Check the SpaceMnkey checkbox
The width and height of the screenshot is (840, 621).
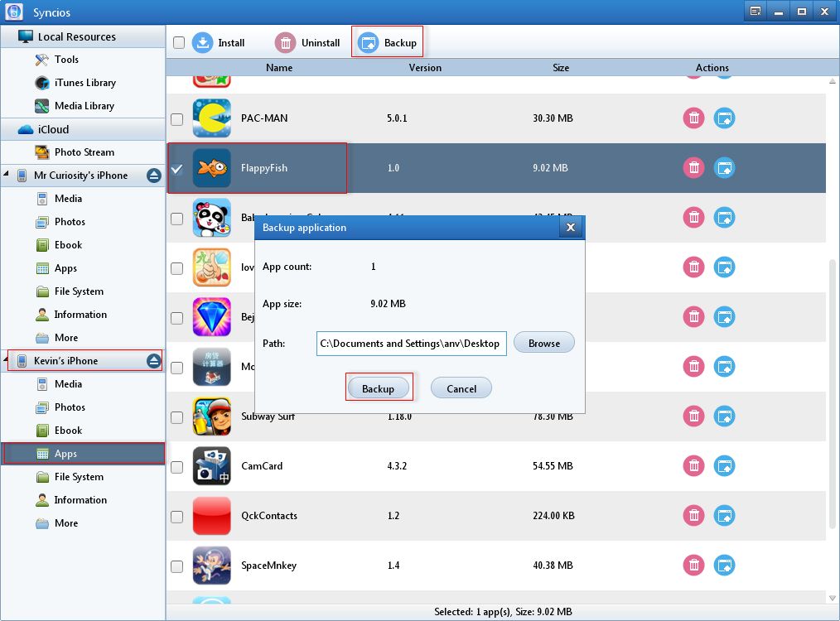pos(176,566)
